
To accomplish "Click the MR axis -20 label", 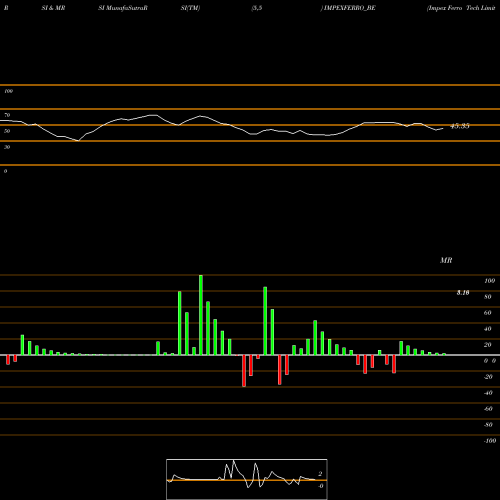I will (488, 377).
